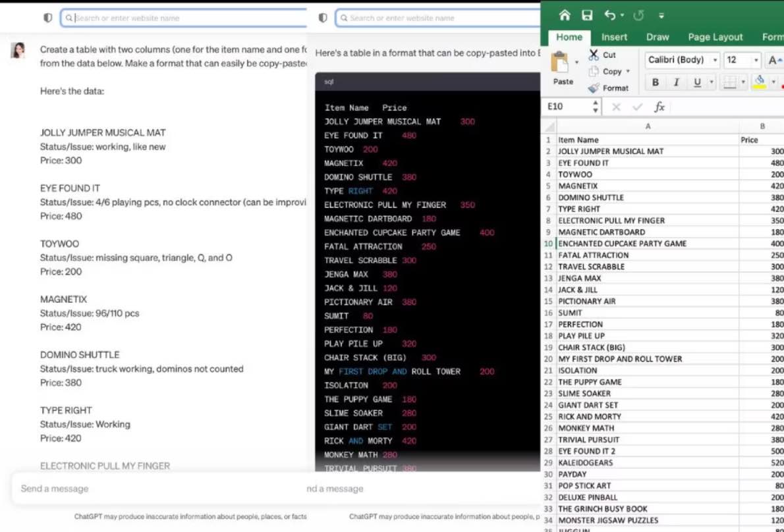
Task: Select cell MONSTER JIGSAW PUZZLES in Excel
Action: 648,521
